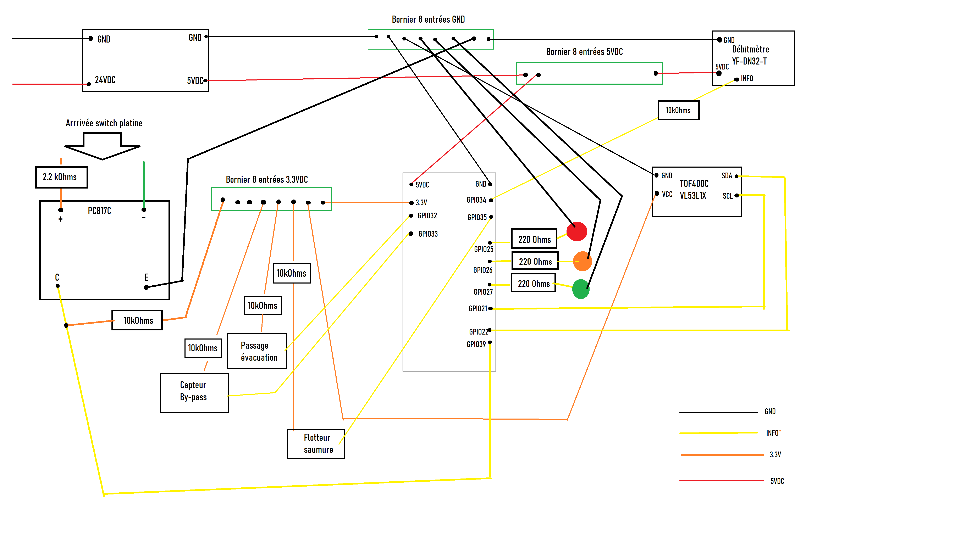This screenshot has height=560, width=977.
Task: Click the Passage évacuation box
Action: pos(257,351)
